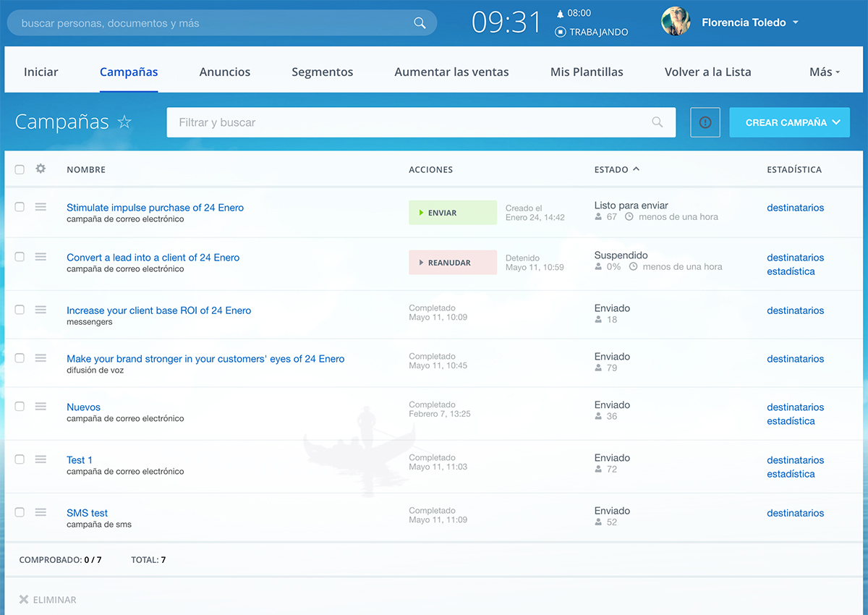Select checkbox for Stimulate impulse purchase campaign
This screenshot has width=868, height=615.
click(x=20, y=207)
